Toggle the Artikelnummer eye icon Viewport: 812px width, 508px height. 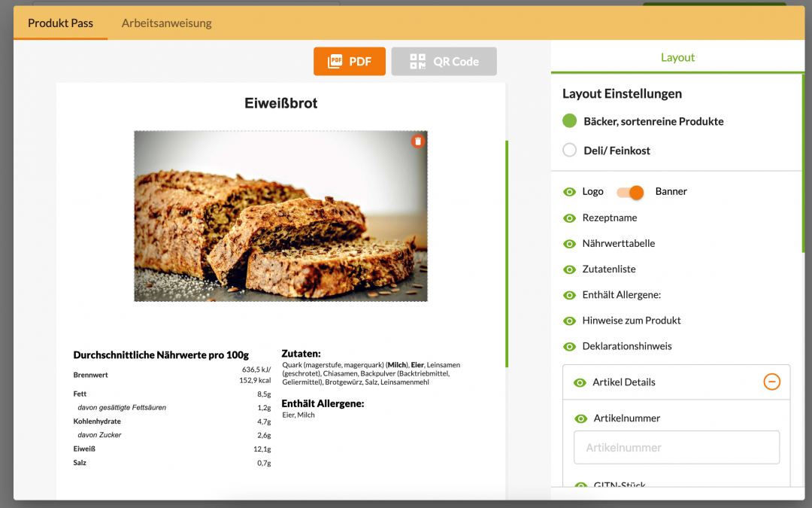pyautogui.click(x=579, y=418)
